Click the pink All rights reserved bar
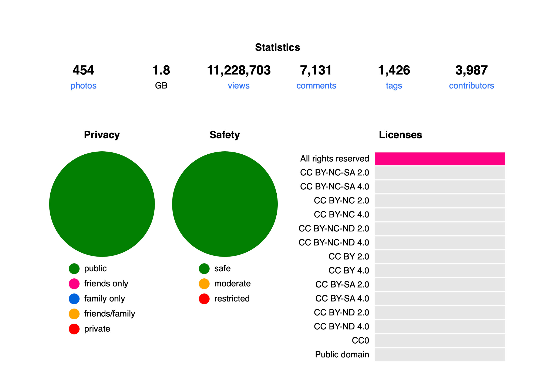Screen dimensions: 546x392 point(440,159)
